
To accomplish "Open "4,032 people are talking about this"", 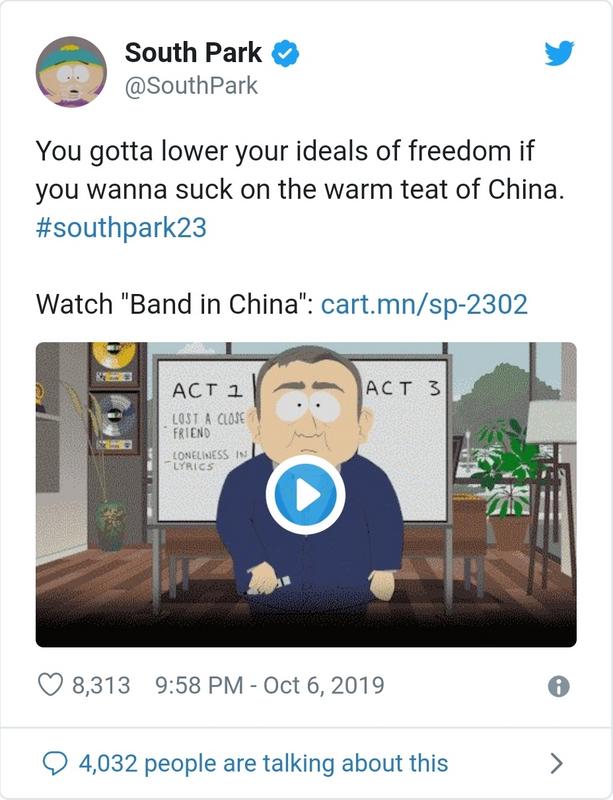I will tap(263, 763).
